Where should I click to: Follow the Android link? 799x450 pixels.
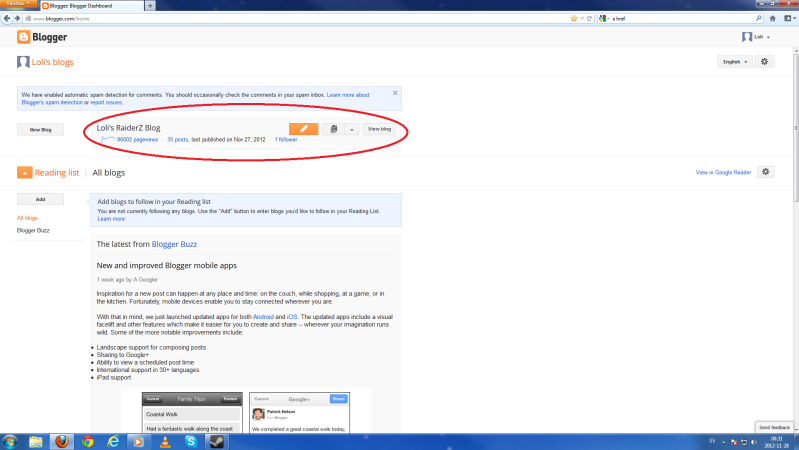[x=263, y=317]
